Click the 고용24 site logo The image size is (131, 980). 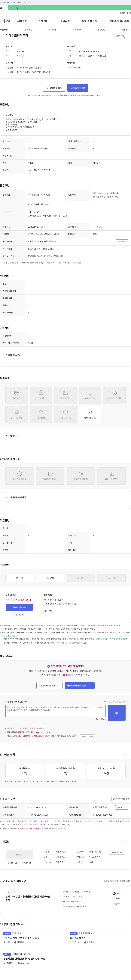pos(5,21)
